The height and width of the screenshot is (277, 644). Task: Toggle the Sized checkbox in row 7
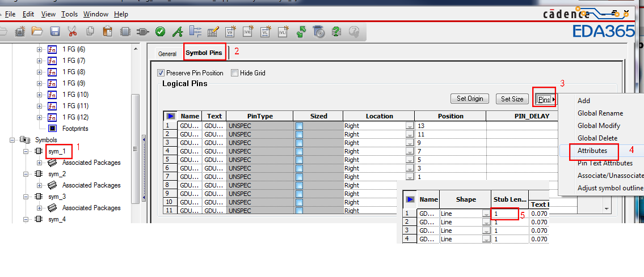299,177
